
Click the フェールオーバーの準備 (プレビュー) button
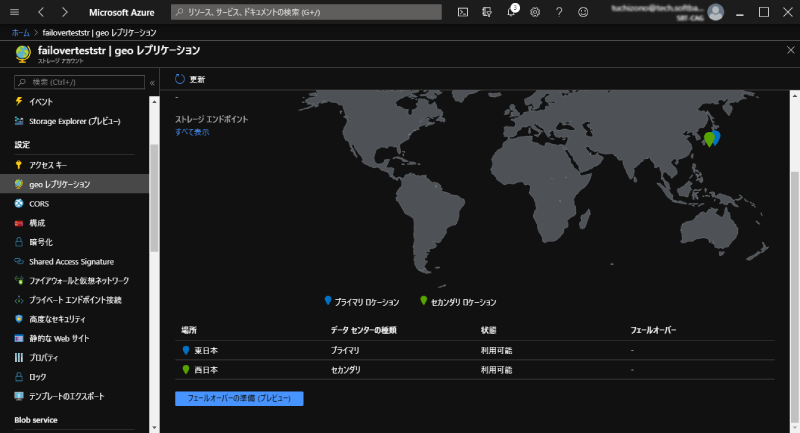tap(239, 398)
